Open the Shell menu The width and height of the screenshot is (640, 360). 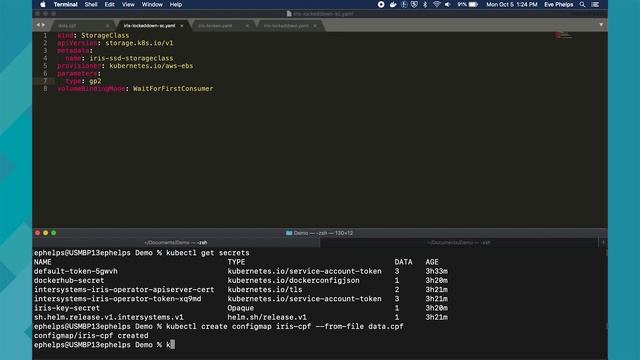click(x=91, y=4)
